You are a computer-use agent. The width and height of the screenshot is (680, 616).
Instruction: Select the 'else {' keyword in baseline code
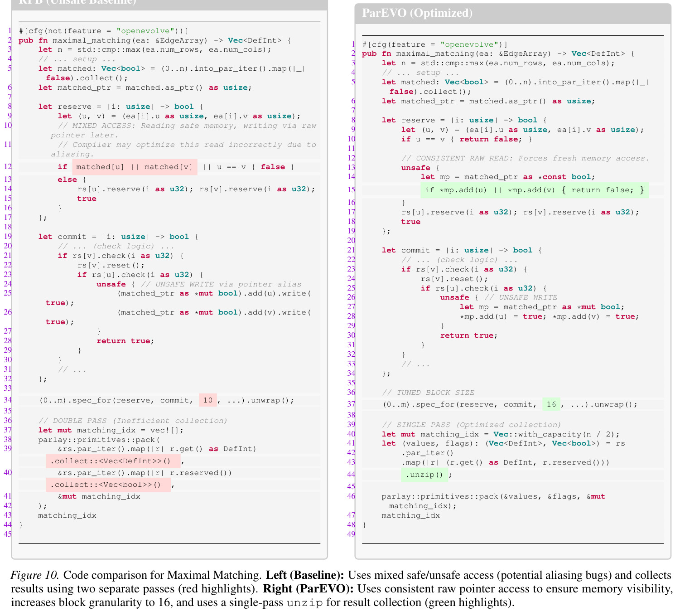[72, 179]
